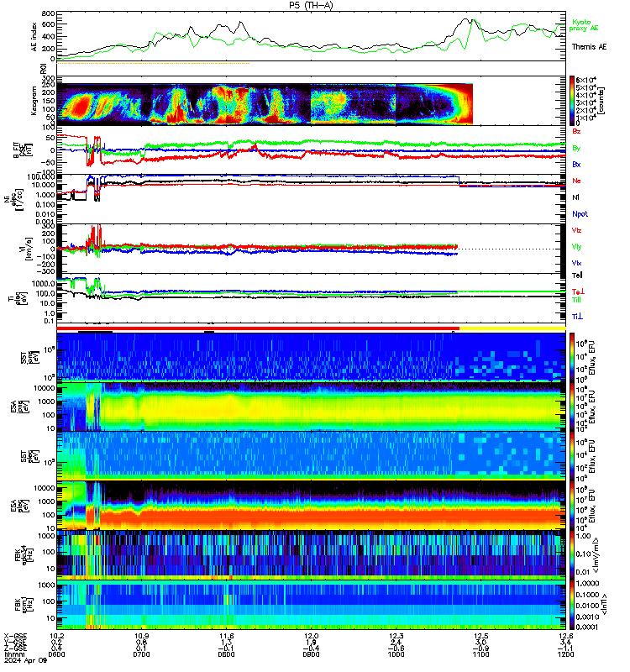
Task: Select the red Bz legend label
Action: pos(576,131)
